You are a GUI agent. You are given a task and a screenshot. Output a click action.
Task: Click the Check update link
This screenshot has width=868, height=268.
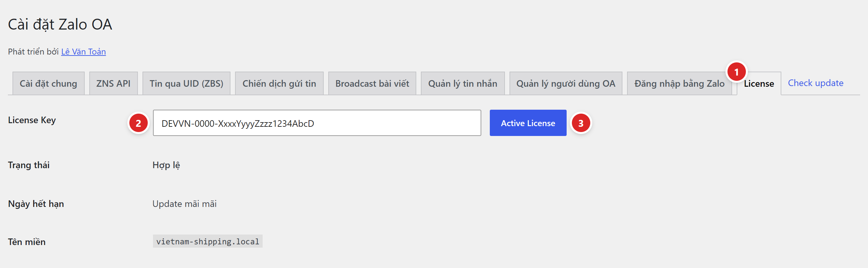pyautogui.click(x=815, y=83)
